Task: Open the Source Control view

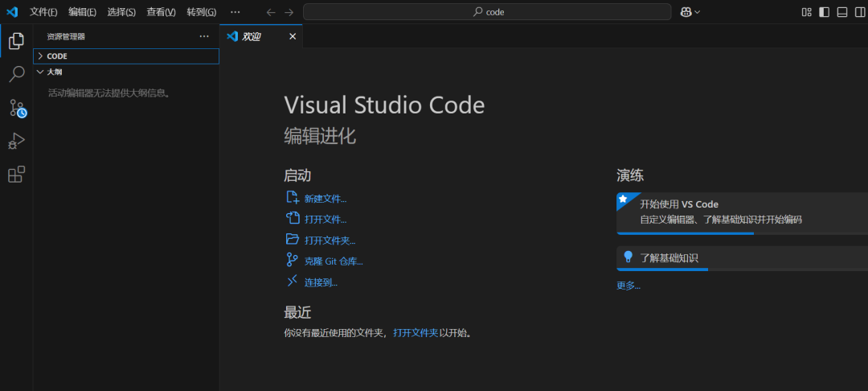Action: [x=17, y=108]
